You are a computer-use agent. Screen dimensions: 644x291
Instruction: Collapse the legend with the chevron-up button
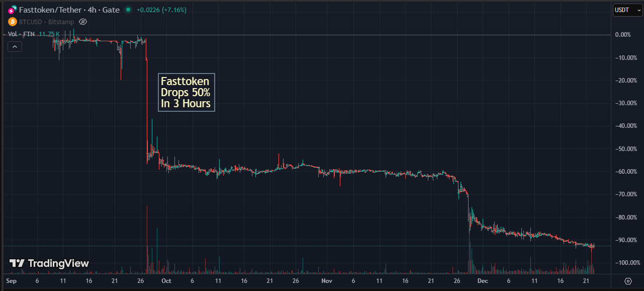click(15, 47)
